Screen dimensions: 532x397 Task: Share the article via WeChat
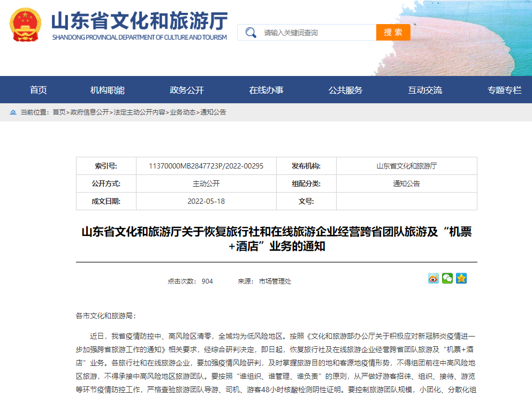447,278
